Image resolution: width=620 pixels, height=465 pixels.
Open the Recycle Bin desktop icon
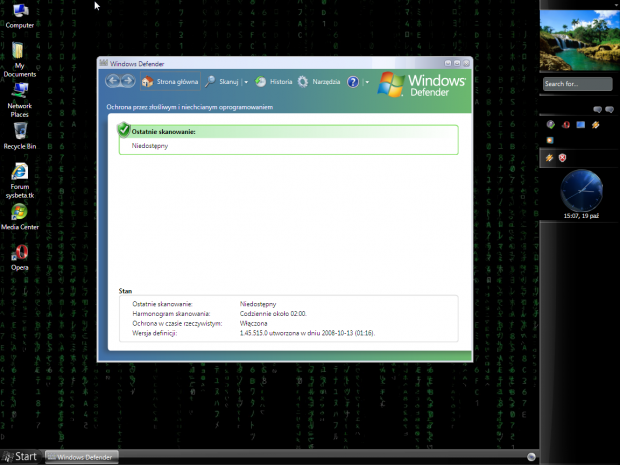click(x=20, y=136)
